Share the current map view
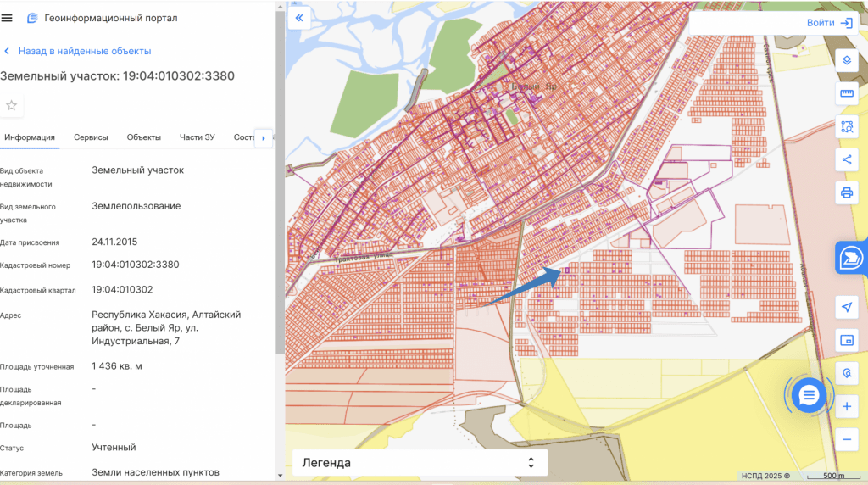The width and height of the screenshot is (868, 485). point(846,159)
